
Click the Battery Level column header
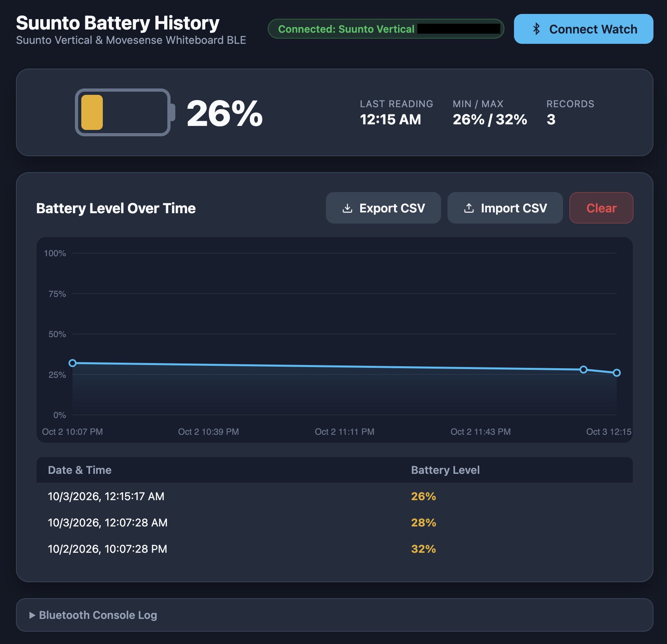point(445,470)
